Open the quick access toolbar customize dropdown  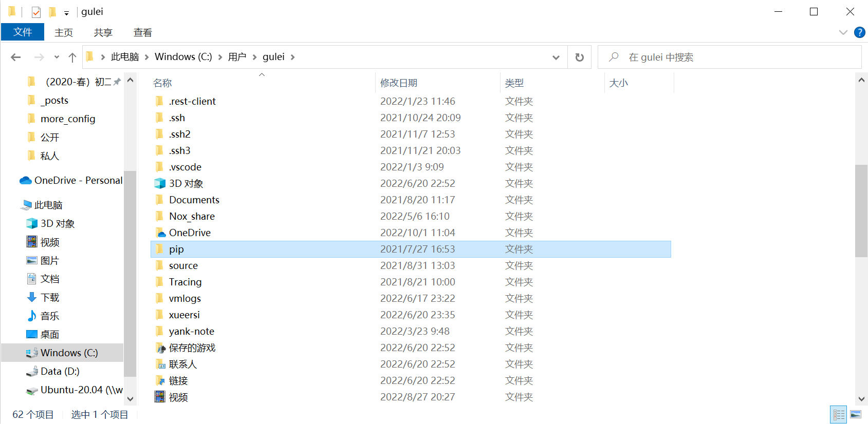(x=66, y=13)
